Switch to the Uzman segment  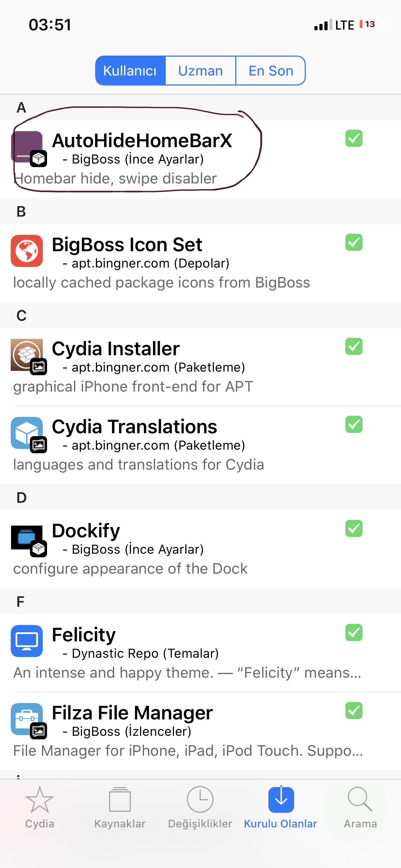point(200,71)
